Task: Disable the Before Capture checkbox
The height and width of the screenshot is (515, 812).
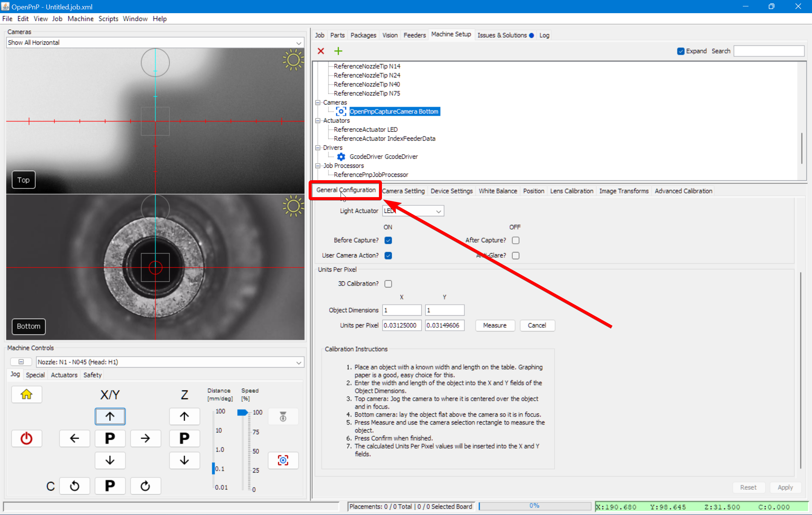Action: pos(388,240)
